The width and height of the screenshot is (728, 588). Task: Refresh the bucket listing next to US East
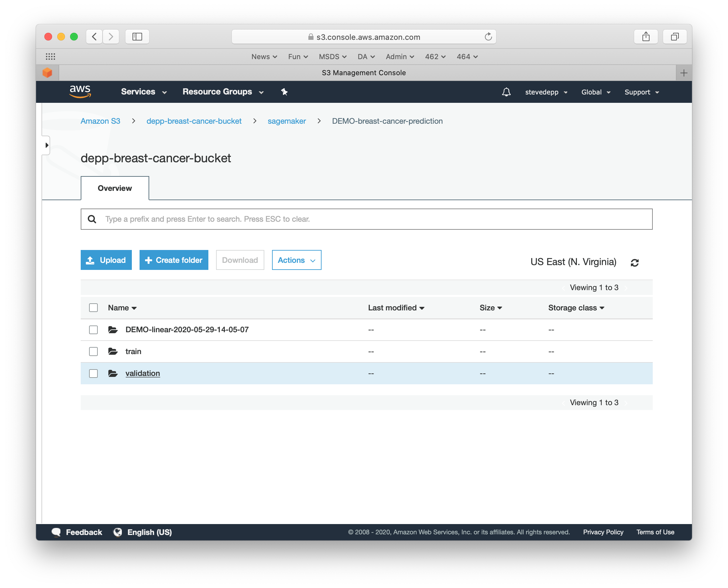[x=634, y=263]
